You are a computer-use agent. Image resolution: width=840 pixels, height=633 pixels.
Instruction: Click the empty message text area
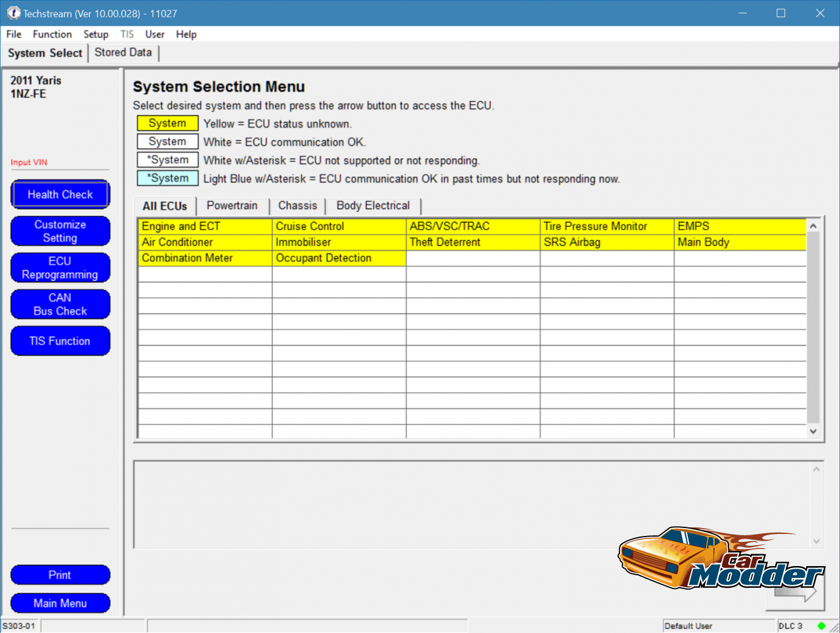[472, 504]
